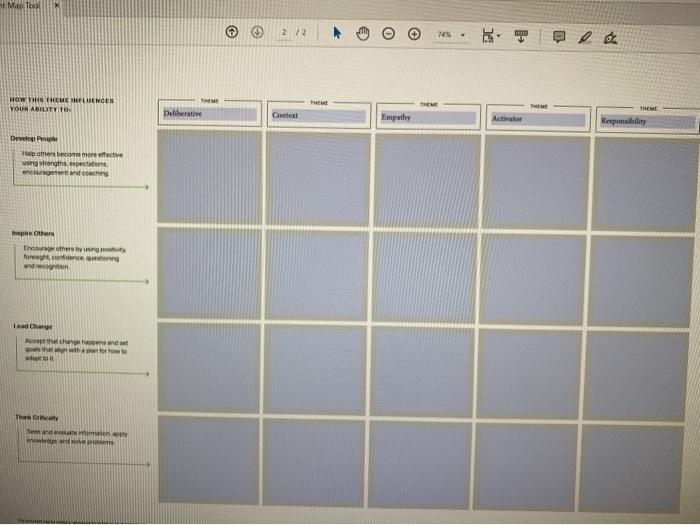Click the 'Accept that change happens' description
This screenshot has width=700, height=525.
click(x=76, y=350)
